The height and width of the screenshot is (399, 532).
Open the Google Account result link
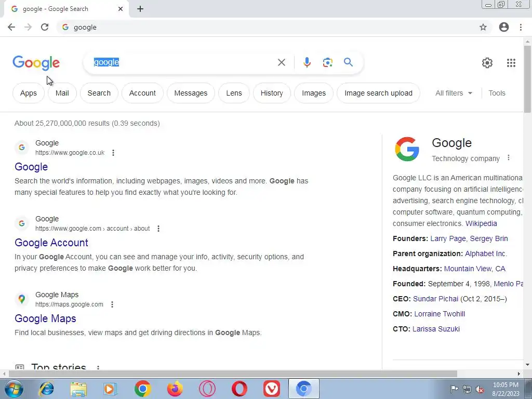click(51, 243)
